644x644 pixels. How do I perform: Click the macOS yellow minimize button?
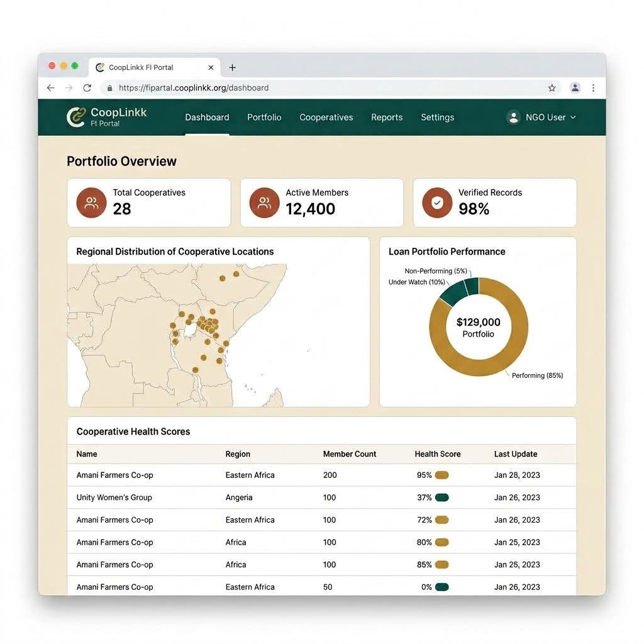click(64, 65)
